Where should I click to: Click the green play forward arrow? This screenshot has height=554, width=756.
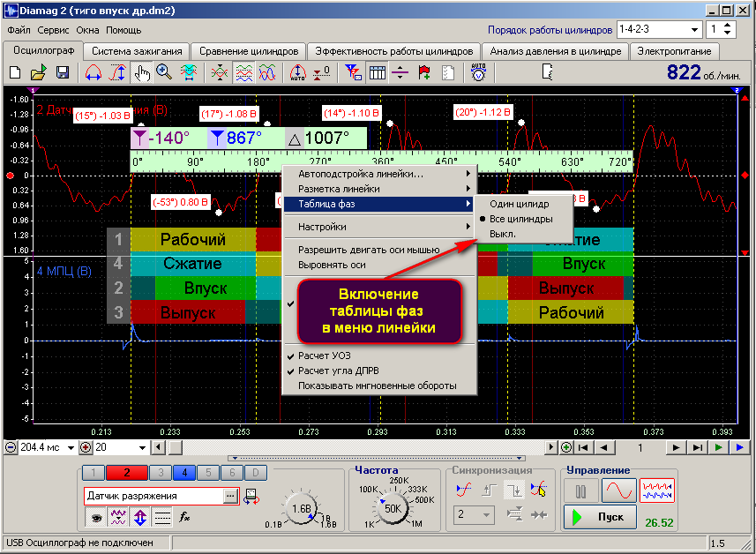(x=718, y=448)
